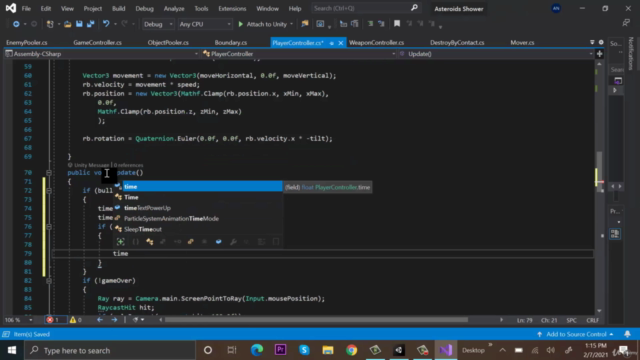
Task: Open the Extensions menu
Action: (x=232, y=8)
